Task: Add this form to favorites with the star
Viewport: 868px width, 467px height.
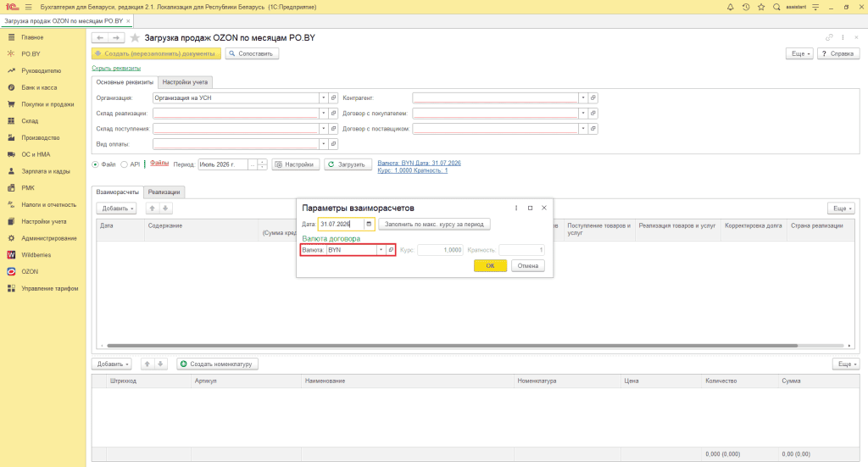Action: 135,38
